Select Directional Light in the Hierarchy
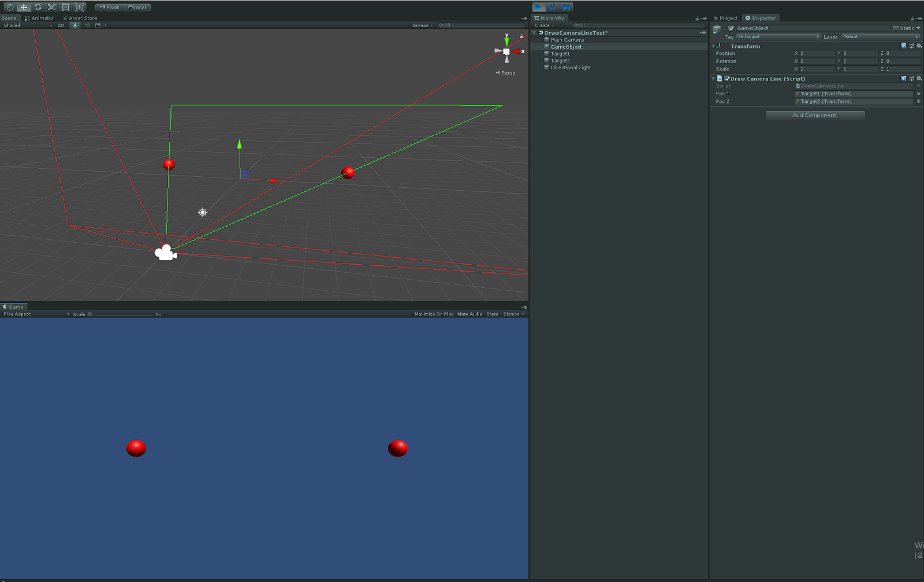This screenshot has height=582, width=924. 571,67
